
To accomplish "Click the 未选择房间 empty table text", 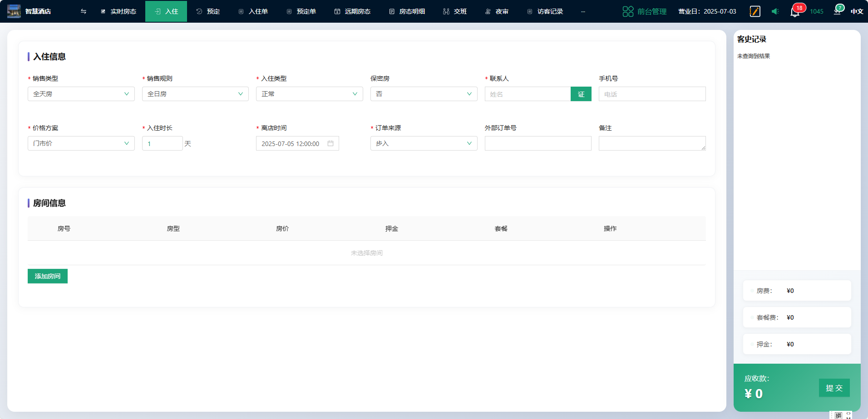I will [367, 253].
